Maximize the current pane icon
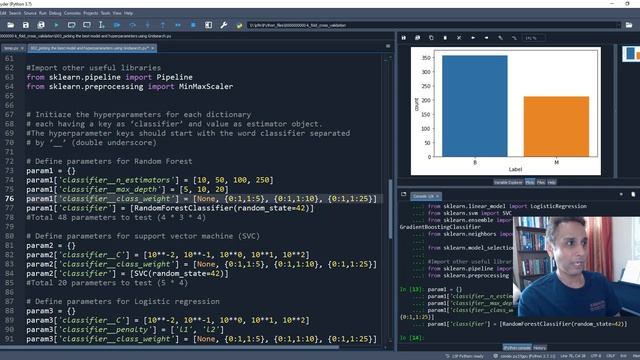This screenshot has height=360, width=640. (x=209, y=25)
